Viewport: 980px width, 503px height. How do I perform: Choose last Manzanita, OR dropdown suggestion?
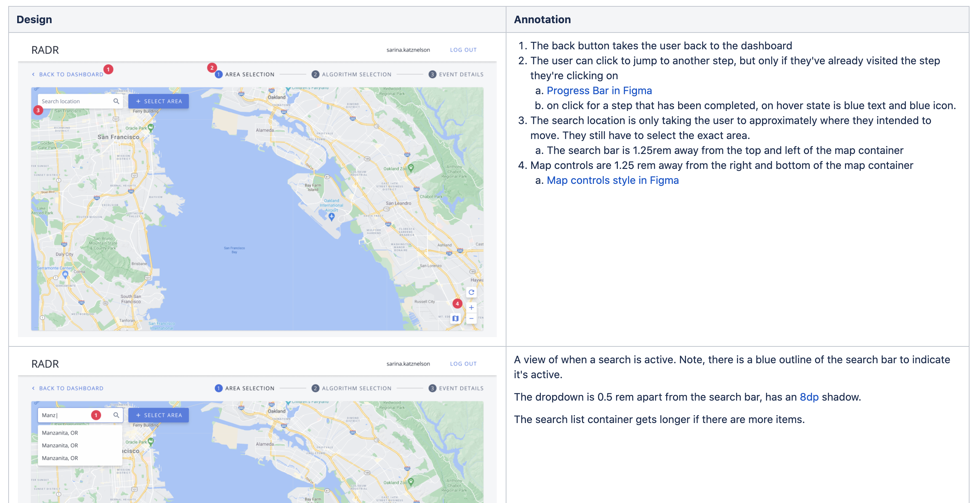[60, 458]
